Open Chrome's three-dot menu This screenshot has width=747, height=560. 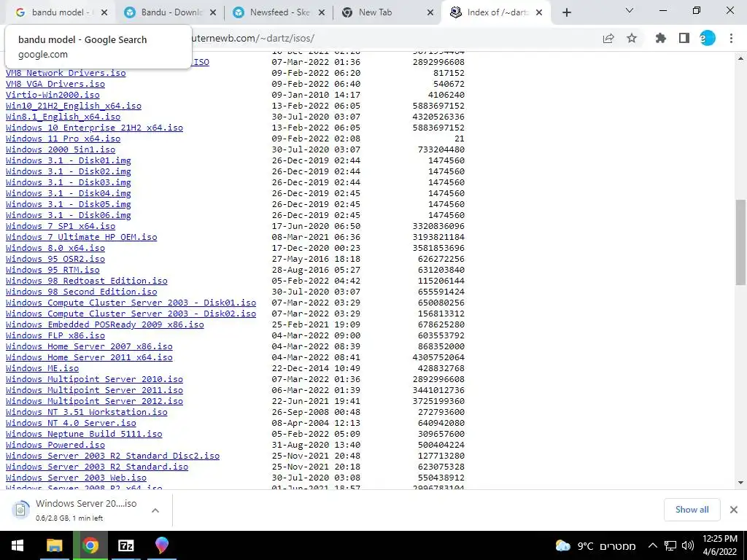(x=731, y=39)
